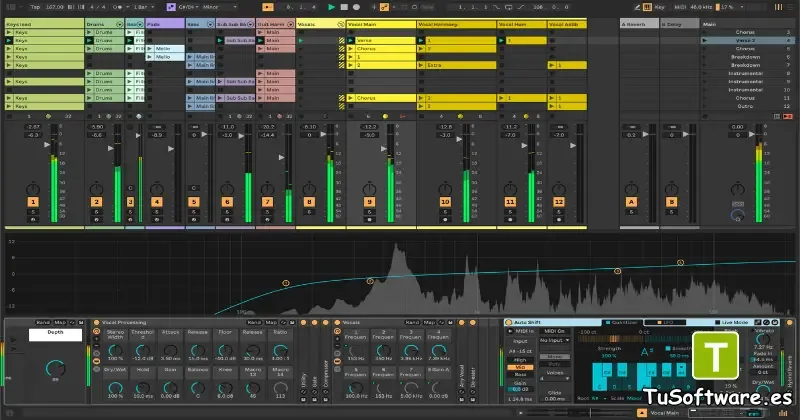Click the MIDI In button in Auto Shift
Image resolution: width=800 pixels, height=420 pixels.
522,331
